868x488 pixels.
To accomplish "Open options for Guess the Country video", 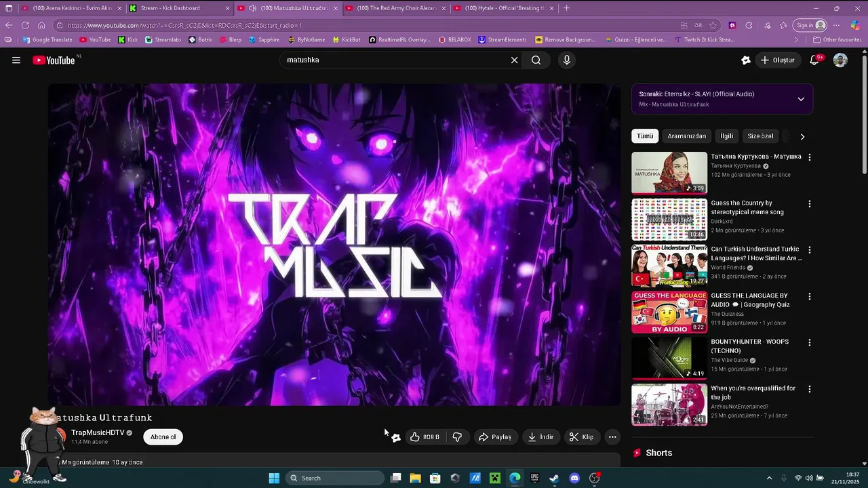I will (x=809, y=204).
